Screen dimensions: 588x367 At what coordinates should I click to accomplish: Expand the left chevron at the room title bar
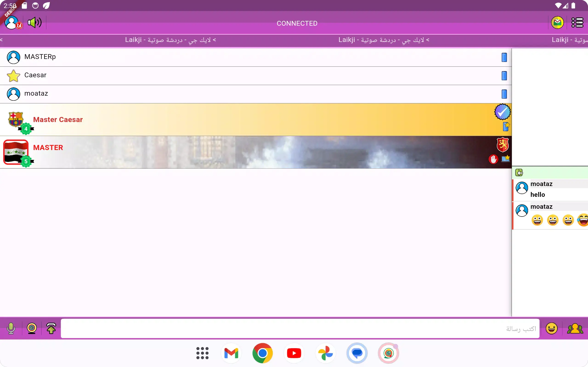pos(2,40)
